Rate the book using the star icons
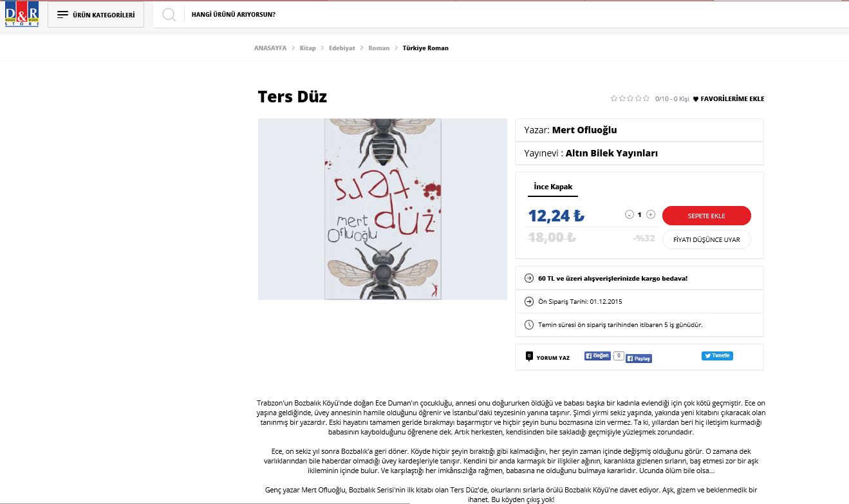Viewport: 849px width, 504px height. tap(630, 98)
